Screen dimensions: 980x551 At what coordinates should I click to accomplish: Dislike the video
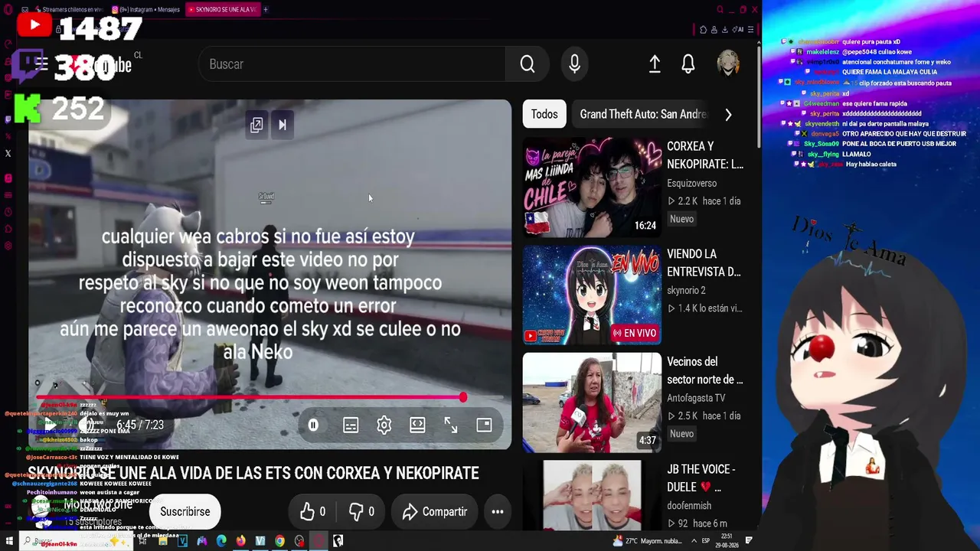[361, 511]
